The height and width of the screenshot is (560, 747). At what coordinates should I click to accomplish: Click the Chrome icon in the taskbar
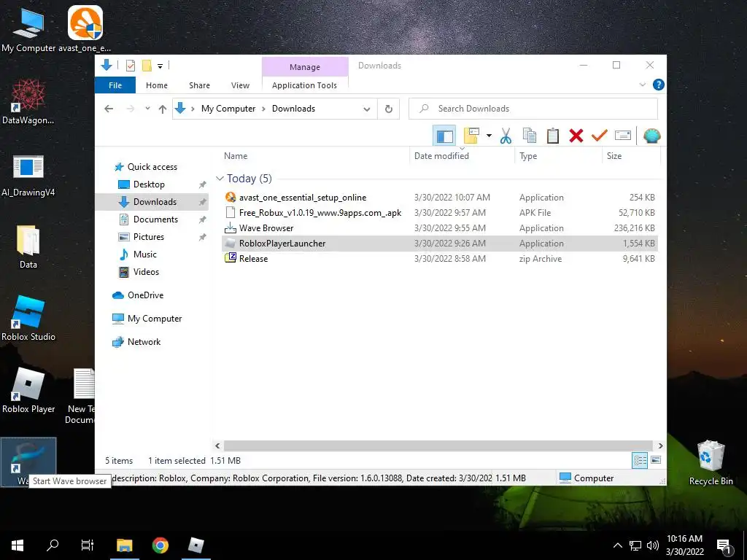(x=160, y=545)
